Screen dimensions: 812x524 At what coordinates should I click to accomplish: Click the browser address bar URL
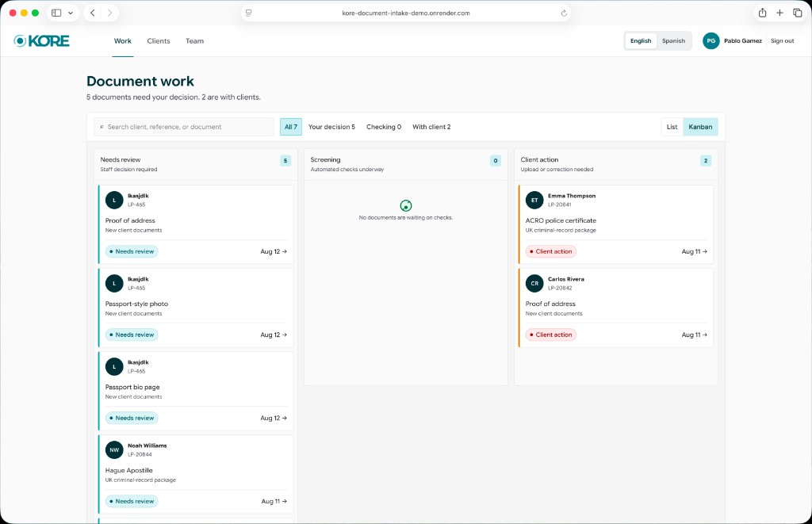tap(406, 13)
